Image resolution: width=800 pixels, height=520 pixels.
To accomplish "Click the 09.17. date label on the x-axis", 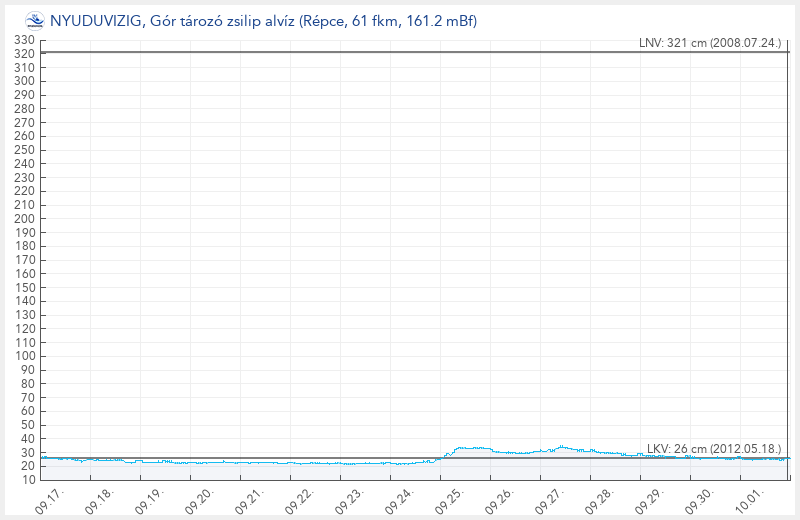I will coord(49,499).
